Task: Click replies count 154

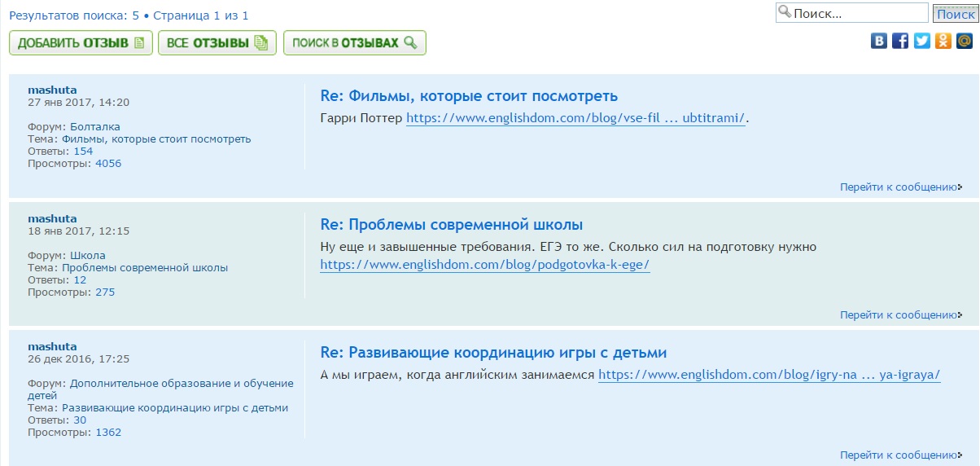Action: 83,151
